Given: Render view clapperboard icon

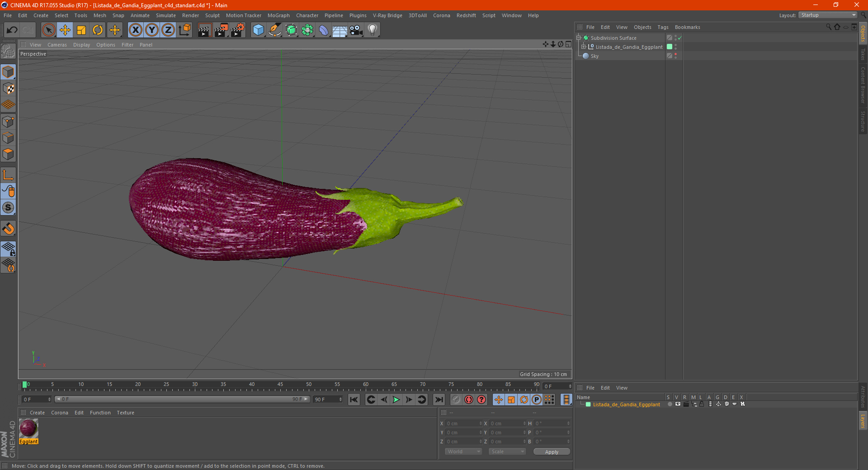Looking at the screenshot, I should click(x=204, y=30).
